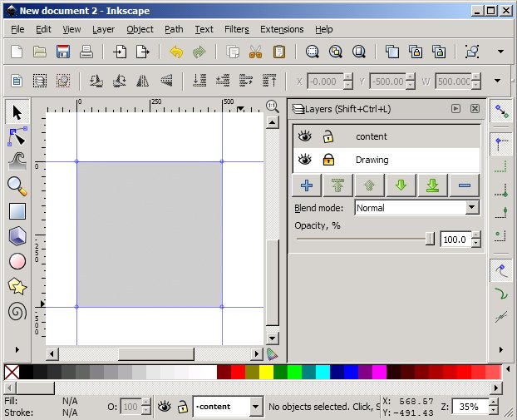Cut selection with the scissors icon
Image resolution: width=517 pixels, height=420 pixels.
256,52
